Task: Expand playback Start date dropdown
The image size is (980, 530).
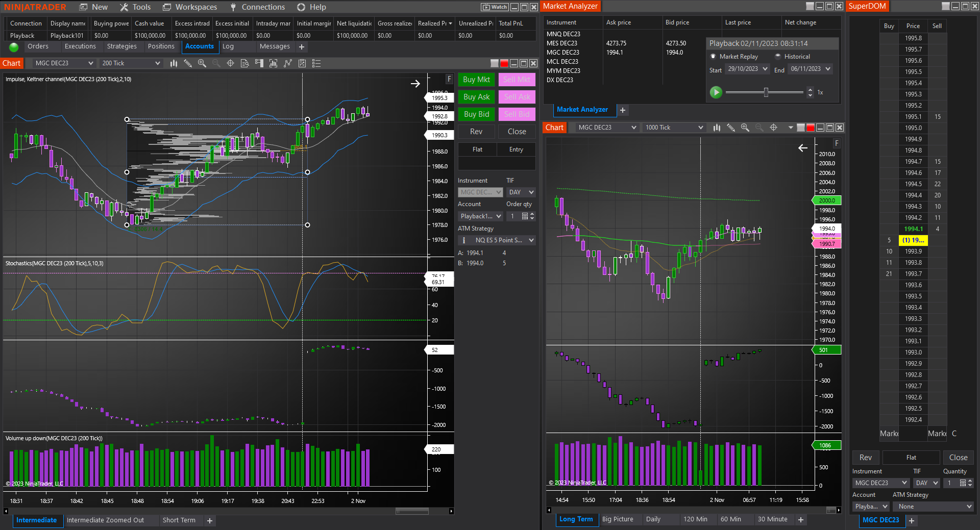Action: [765, 69]
